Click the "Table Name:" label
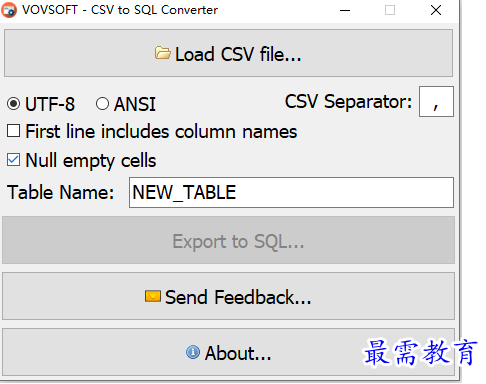Image resolution: width=486 pixels, height=384 pixels. 61,193
